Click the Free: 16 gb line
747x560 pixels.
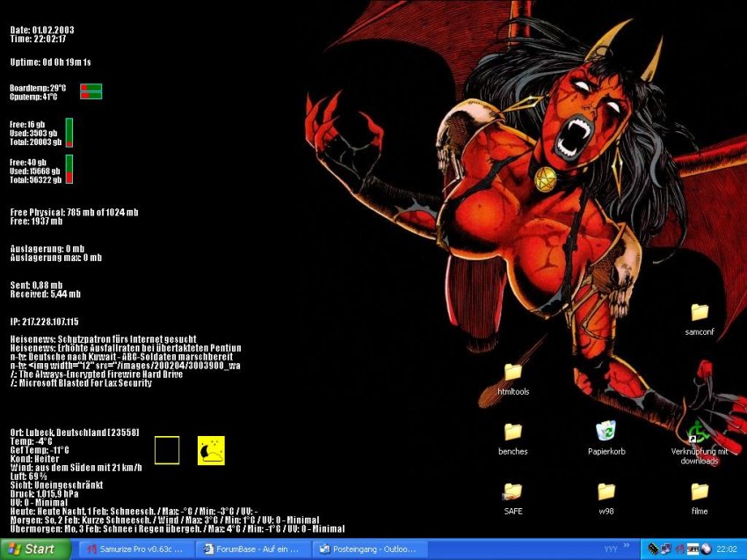pyautogui.click(x=27, y=124)
